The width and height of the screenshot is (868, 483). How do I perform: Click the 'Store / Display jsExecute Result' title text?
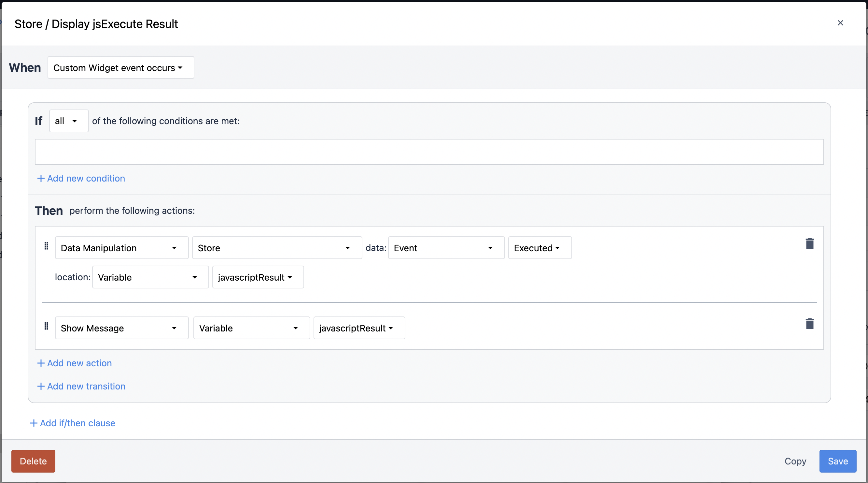(96, 24)
